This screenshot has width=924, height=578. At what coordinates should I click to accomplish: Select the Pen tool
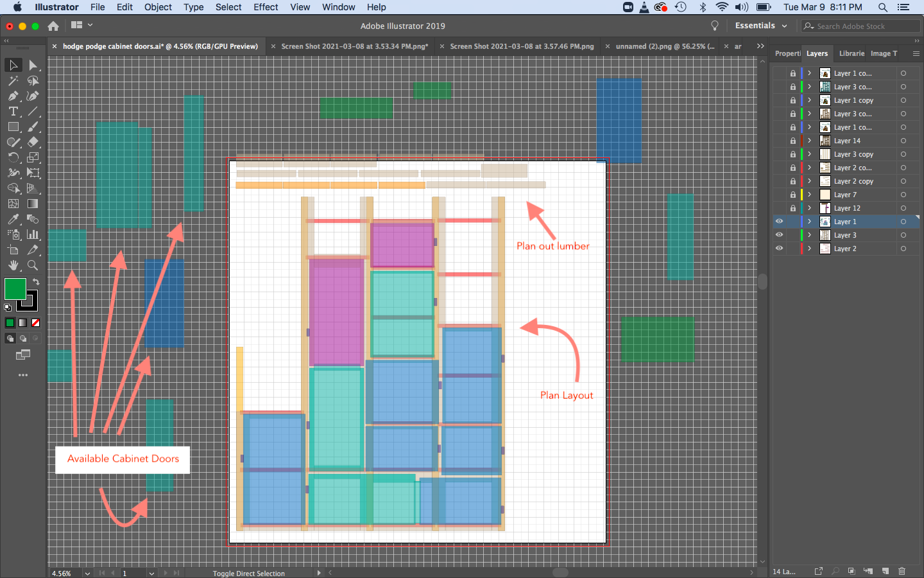point(13,96)
